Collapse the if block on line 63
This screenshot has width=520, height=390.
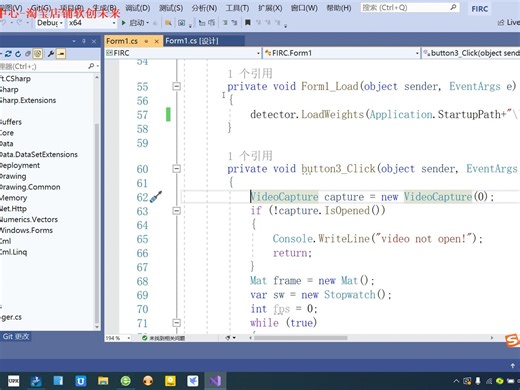[176, 211]
